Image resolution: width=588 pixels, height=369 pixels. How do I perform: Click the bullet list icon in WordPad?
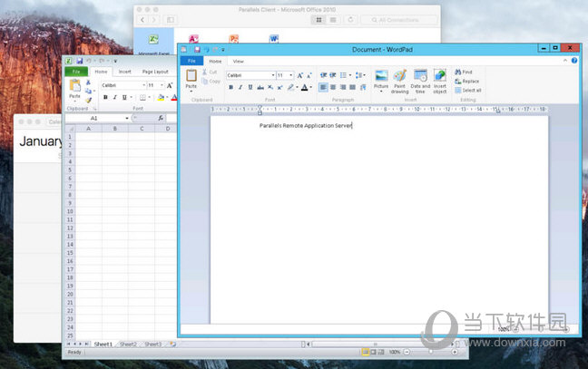[343, 75]
